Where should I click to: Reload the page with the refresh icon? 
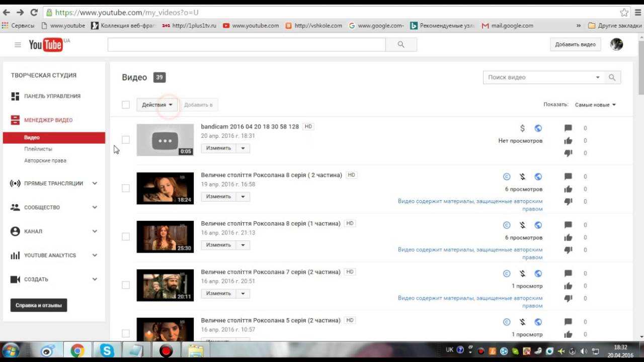pyautogui.click(x=34, y=12)
